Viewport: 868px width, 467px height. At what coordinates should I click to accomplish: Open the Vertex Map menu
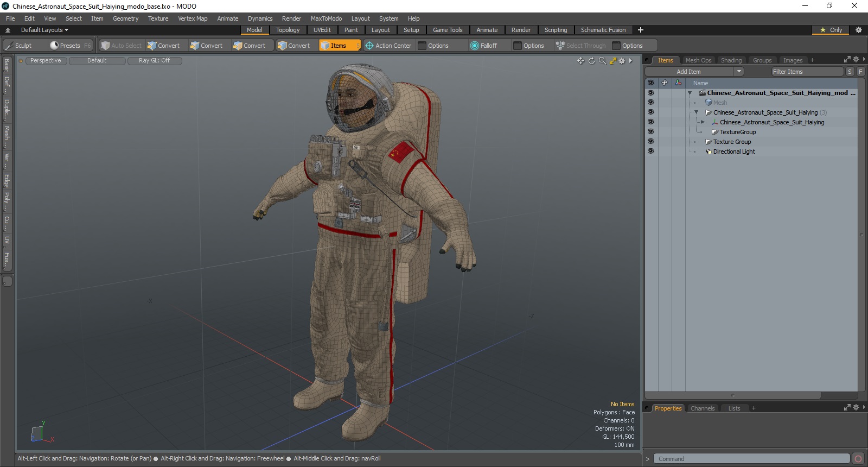coord(193,18)
